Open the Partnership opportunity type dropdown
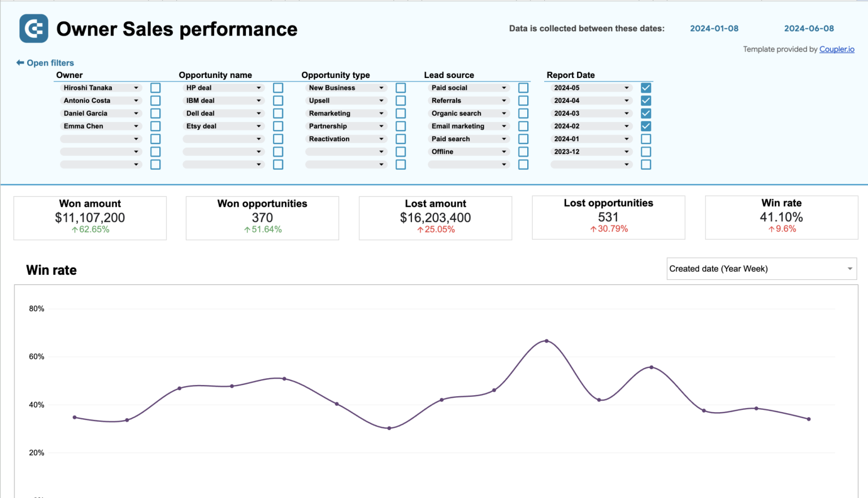868x498 pixels. (x=381, y=125)
